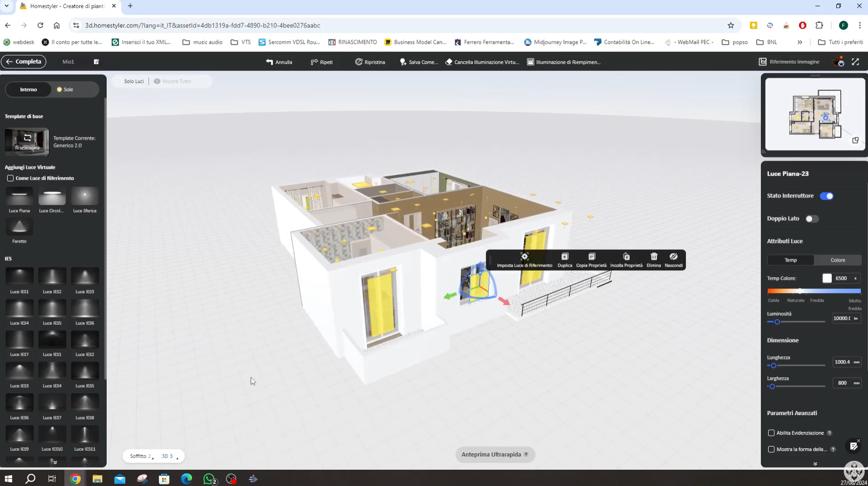Toggle the Stato Interruttore switch
The image size is (868, 486).
[x=826, y=196]
